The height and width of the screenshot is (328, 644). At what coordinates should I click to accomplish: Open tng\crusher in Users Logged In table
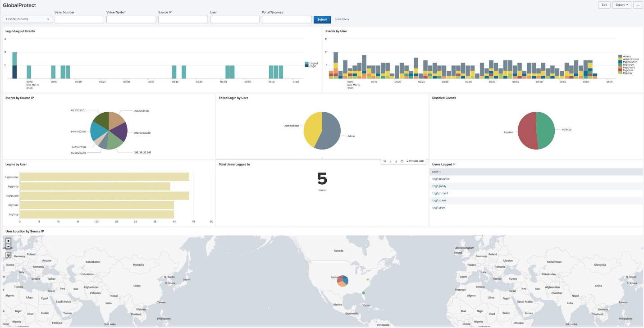(441, 179)
